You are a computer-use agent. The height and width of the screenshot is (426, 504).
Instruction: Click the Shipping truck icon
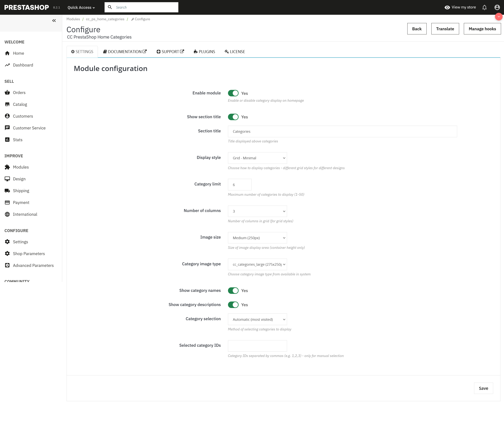(7, 191)
